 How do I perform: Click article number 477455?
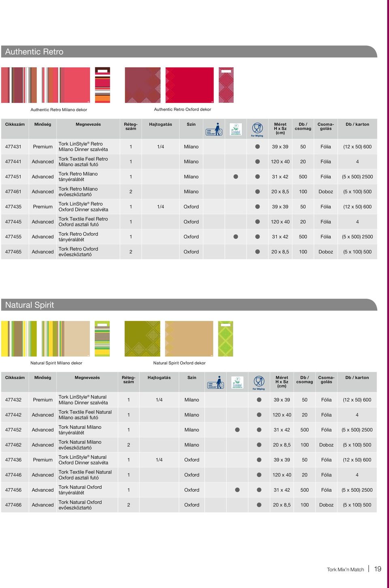point(13,237)
